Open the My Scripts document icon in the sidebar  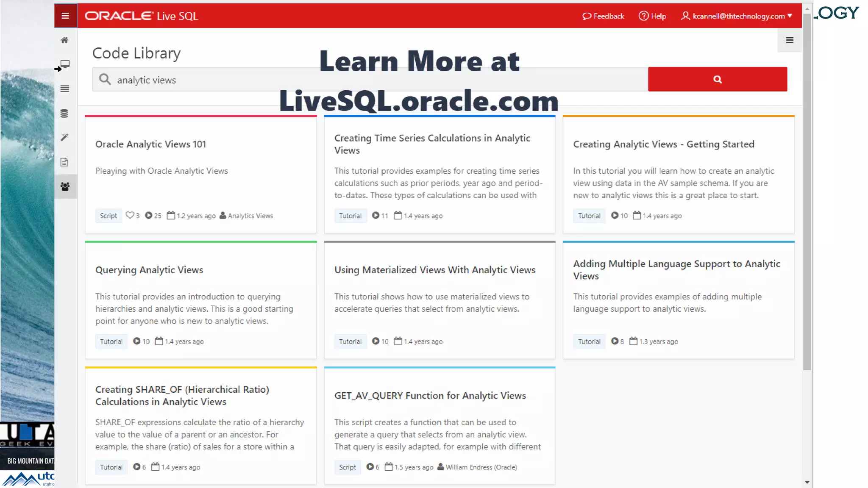pyautogui.click(x=64, y=162)
